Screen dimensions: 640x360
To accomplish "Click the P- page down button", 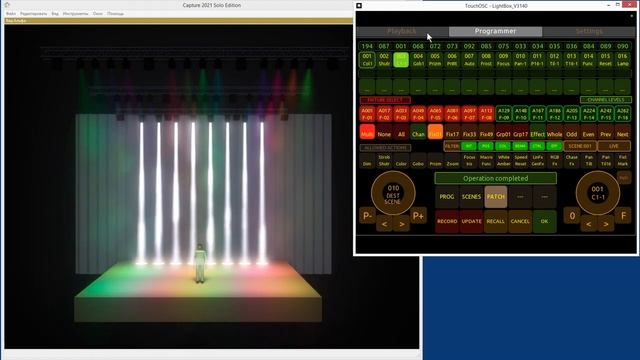I will pos(367,216).
